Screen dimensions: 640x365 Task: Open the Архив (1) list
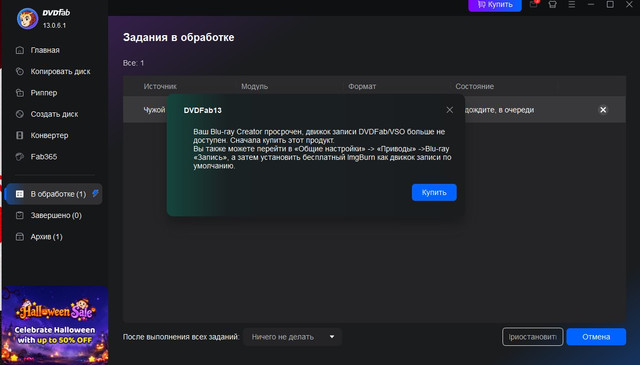[47, 236]
